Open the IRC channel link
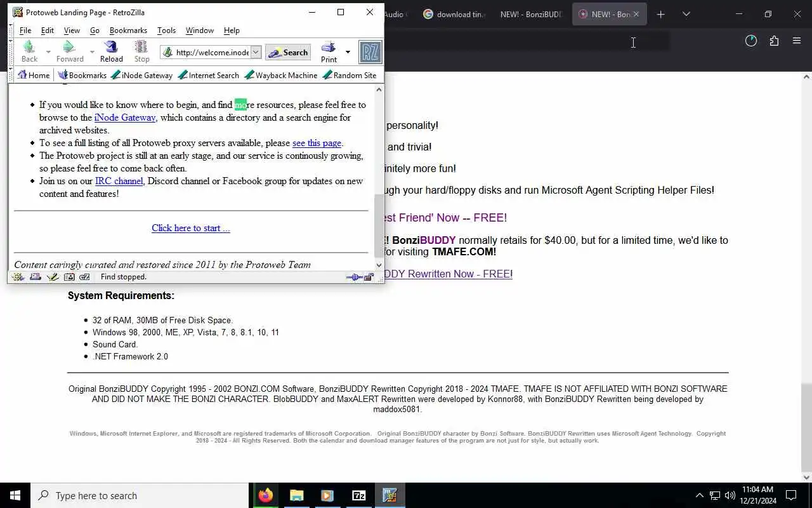Image resolution: width=812 pixels, height=508 pixels. tap(119, 181)
